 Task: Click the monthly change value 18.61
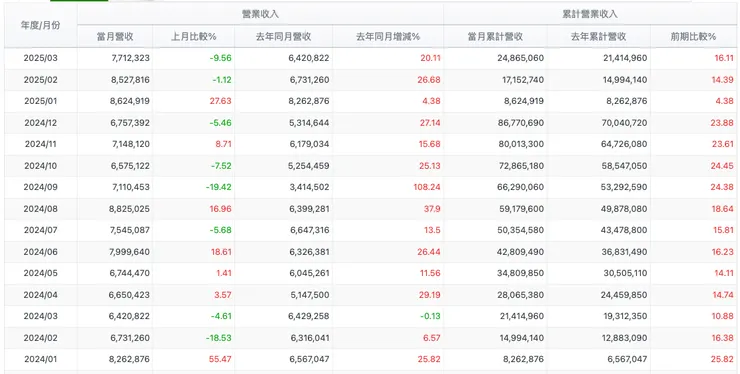[x=221, y=252]
